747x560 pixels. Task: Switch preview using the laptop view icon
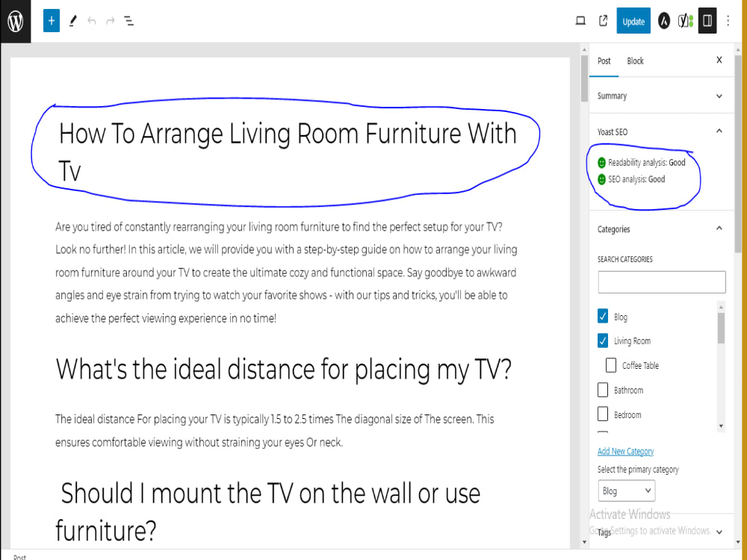(580, 21)
